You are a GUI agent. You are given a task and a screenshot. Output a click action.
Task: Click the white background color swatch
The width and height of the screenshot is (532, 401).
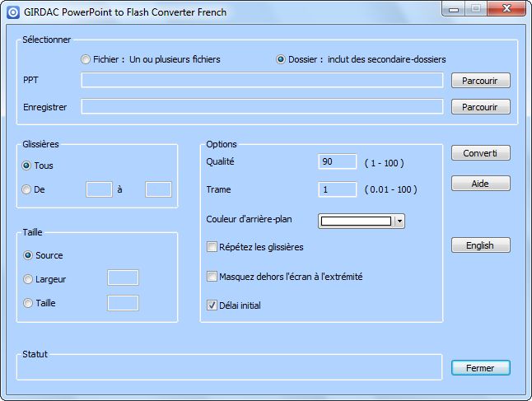(356, 221)
